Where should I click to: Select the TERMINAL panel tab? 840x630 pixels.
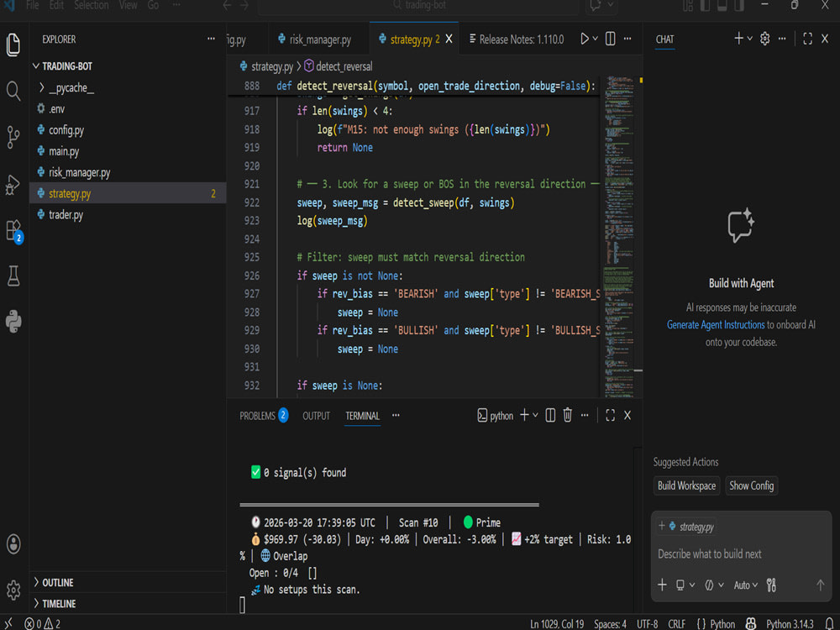point(362,416)
